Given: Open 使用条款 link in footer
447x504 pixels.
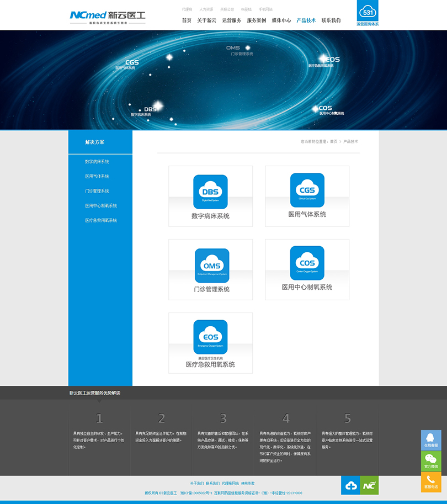Looking at the screenshot, I should (x=248, y=483).
